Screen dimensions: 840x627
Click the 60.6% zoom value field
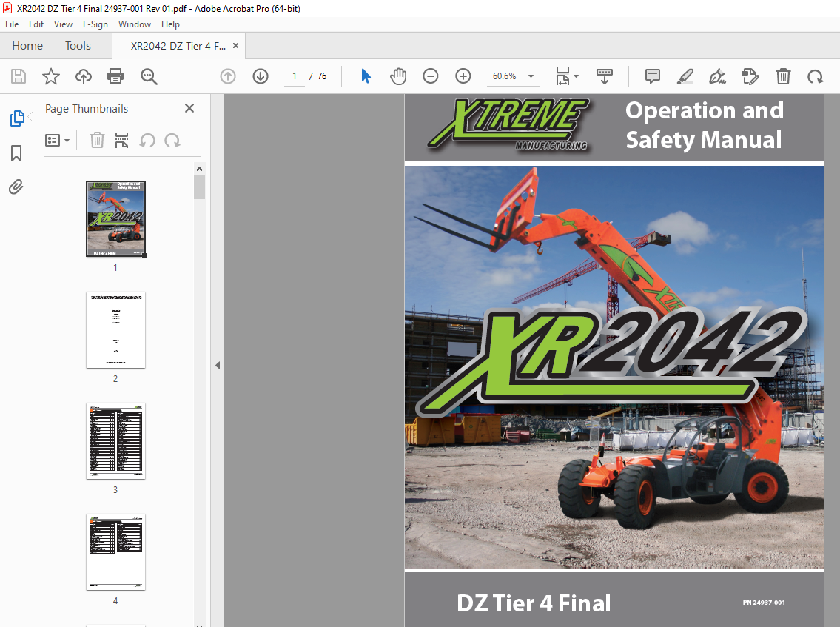click(x=504, y=76)
